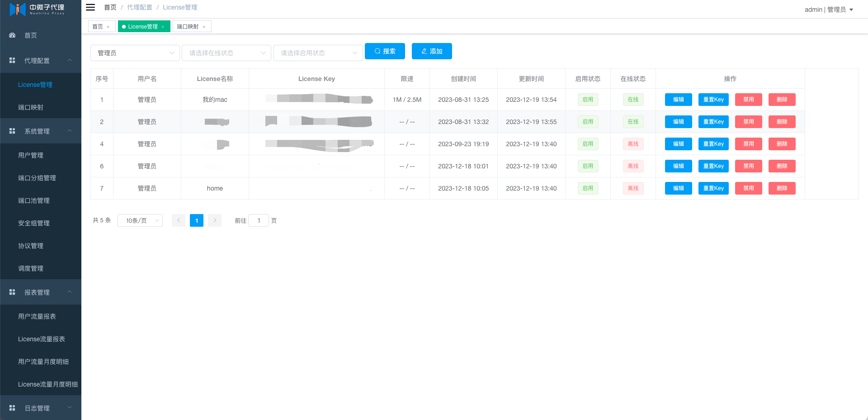The width and height of the screenshot is (868, 420).
Task: Open the 10条/页 page size selector
Action: tap(140, 220)
